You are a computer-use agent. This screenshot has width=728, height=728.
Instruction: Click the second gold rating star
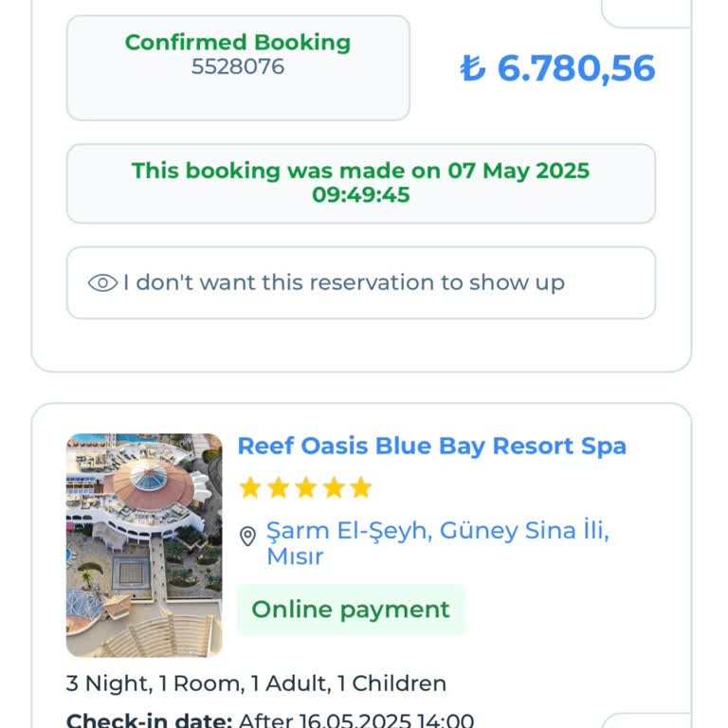pyautogui.click(x=278, y=488)
